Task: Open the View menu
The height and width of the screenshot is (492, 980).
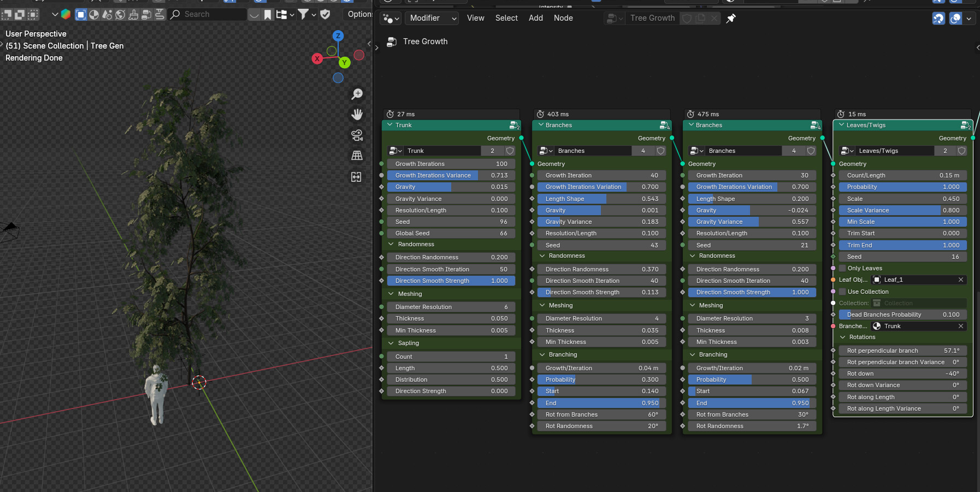Action: (476, 18)
